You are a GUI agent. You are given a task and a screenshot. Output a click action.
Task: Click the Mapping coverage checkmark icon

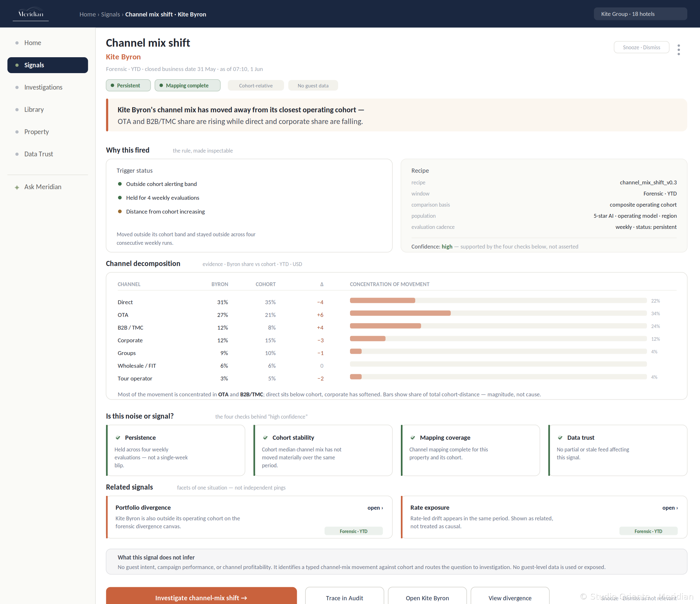coord(413,437)
